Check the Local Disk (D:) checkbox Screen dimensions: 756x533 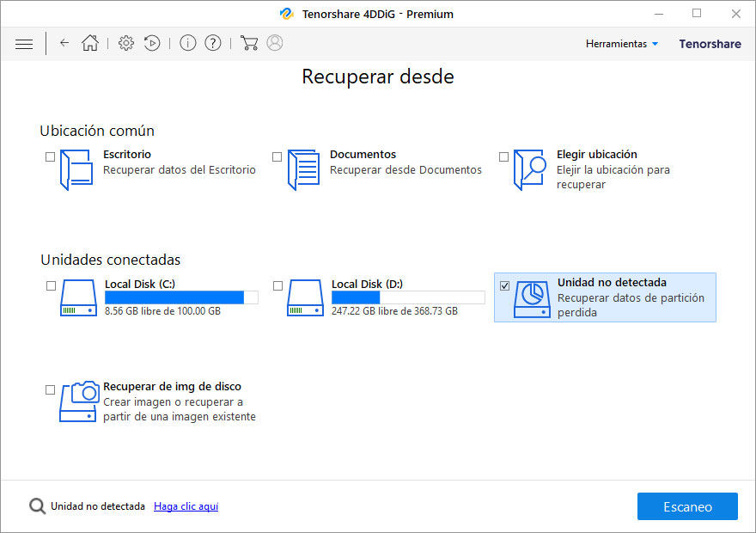point(277,286)
